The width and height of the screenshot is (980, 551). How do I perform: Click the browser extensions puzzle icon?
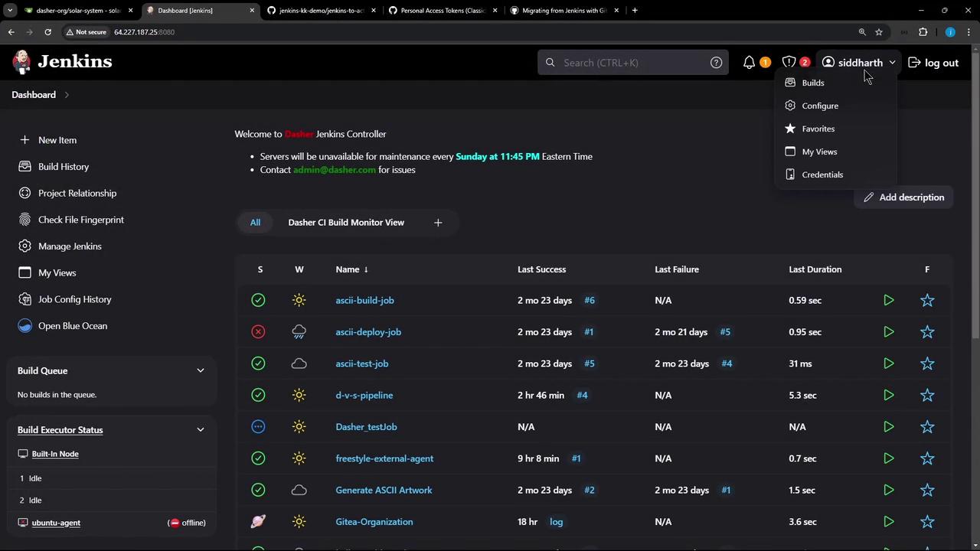tap(923, 32)
